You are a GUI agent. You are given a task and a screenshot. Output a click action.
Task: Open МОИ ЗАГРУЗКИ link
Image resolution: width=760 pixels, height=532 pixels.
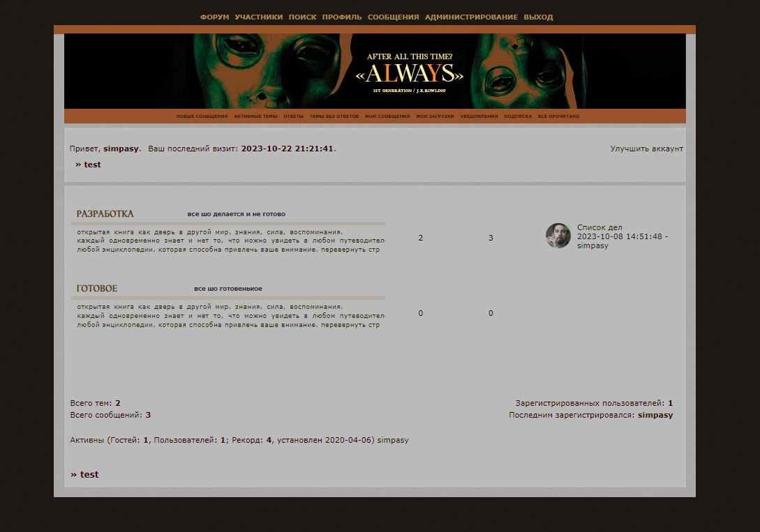point(435,116)
